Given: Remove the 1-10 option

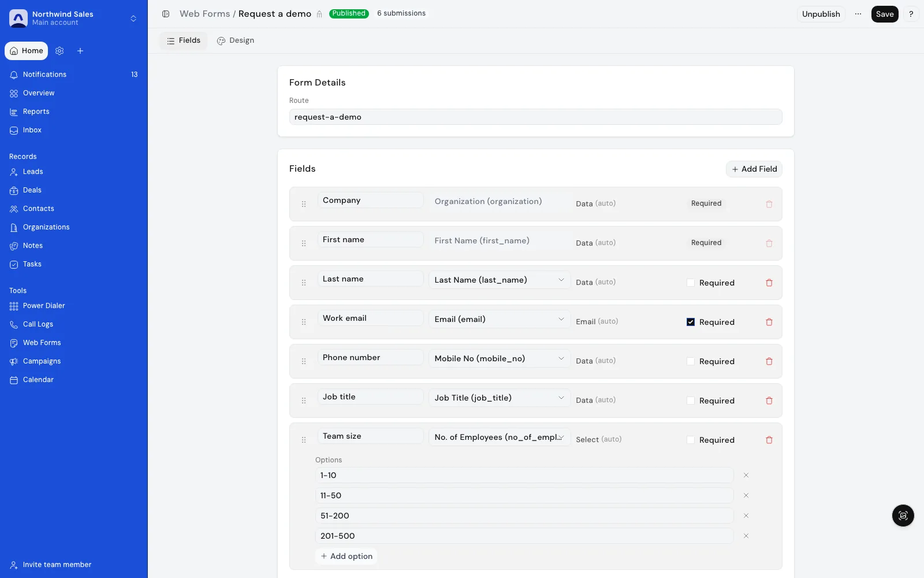Looking at the screenshot, I should coord(746,475).
